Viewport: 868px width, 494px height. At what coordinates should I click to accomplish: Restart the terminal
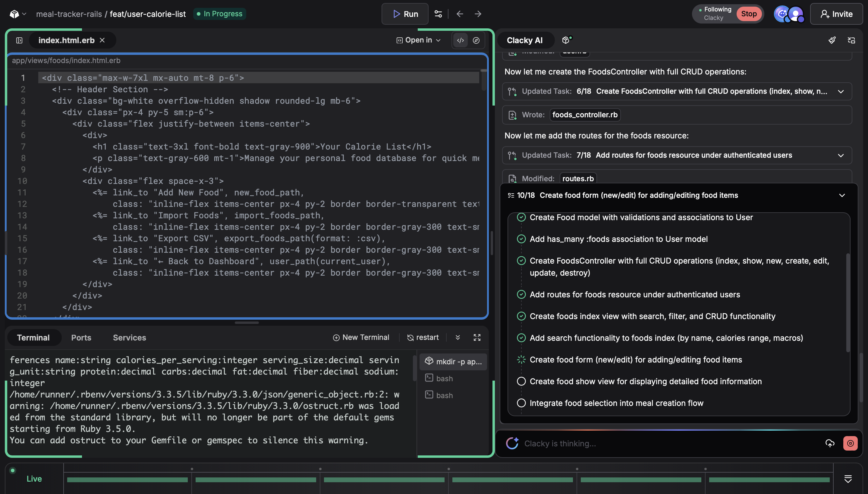point(423,337)
